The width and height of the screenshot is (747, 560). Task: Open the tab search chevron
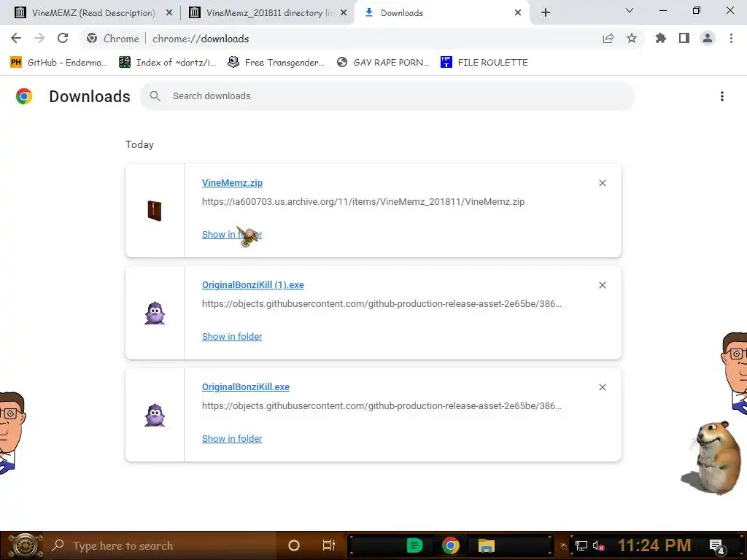(x=630, y=10)
